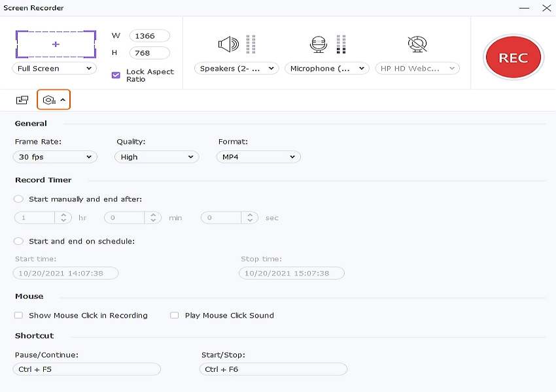Enable Show Mouse Click in Recording
This screenshot has width=556, height=392.
(x=18, y=315)
